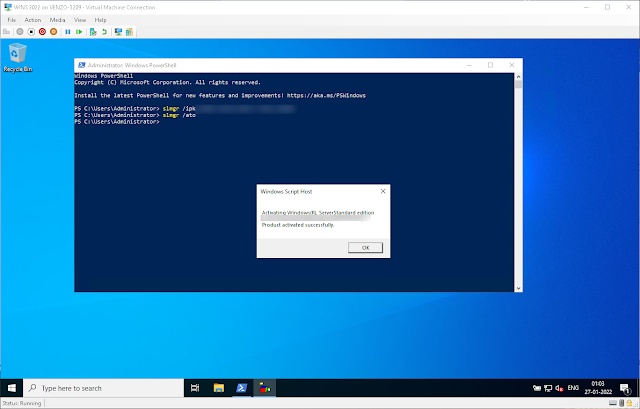Click 'Product activated successfully.' message text

tap(298, 225)
